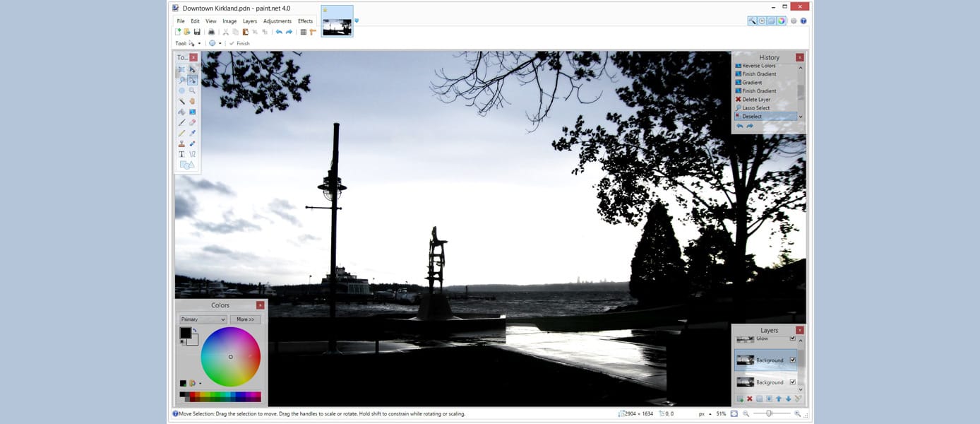Save the image with the floppy icon
The image size is (980, 424).
(x=197, y=32)
